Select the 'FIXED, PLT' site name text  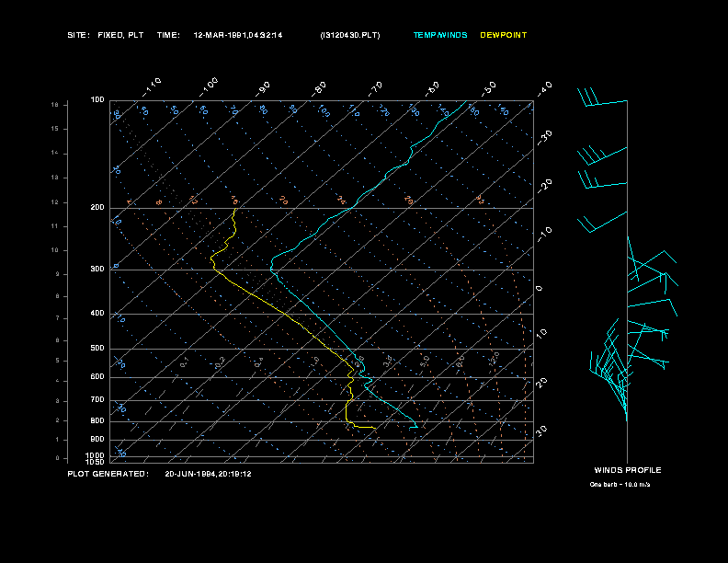pos(120,35)
